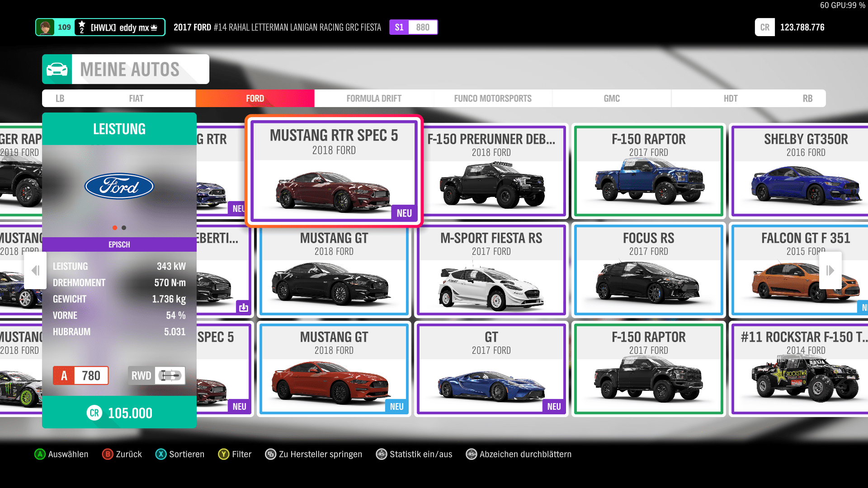
Task: Click the X button Sortieren icon
Action: (161, 454)
